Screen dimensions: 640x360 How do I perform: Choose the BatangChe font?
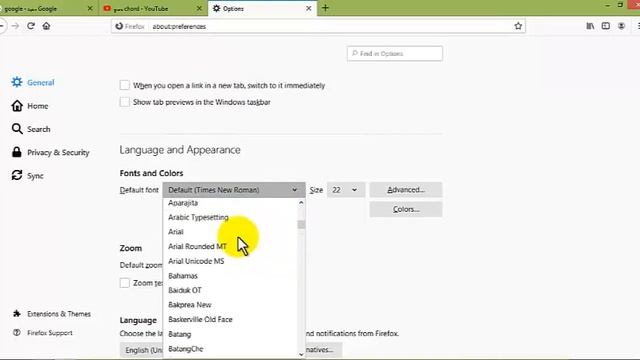pos(231,349)
